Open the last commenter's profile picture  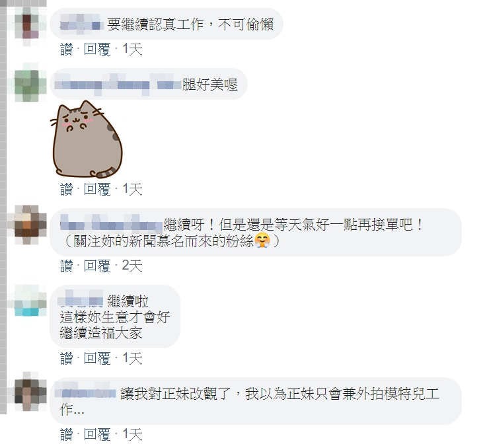tap(27, 391)
